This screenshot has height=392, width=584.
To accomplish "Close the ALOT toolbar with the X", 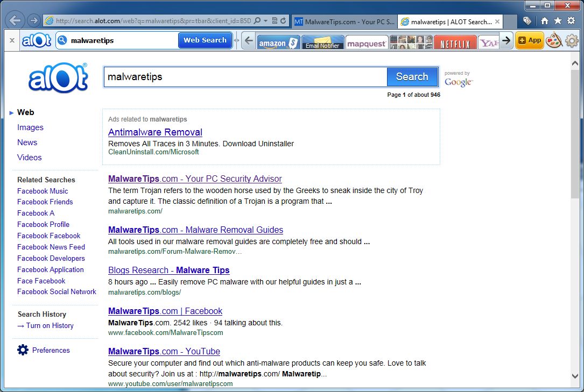I will coord(12,40).
